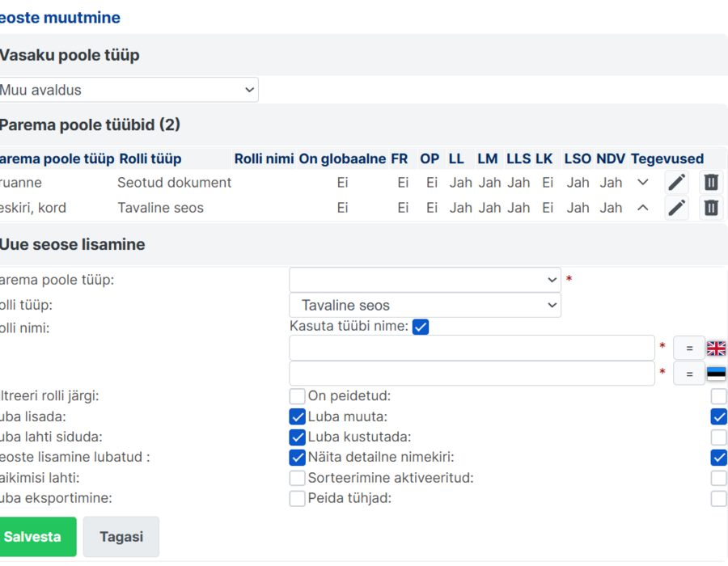Move Seotud dokument row down with chevron

pyautogui.click(x=642, y=182)
